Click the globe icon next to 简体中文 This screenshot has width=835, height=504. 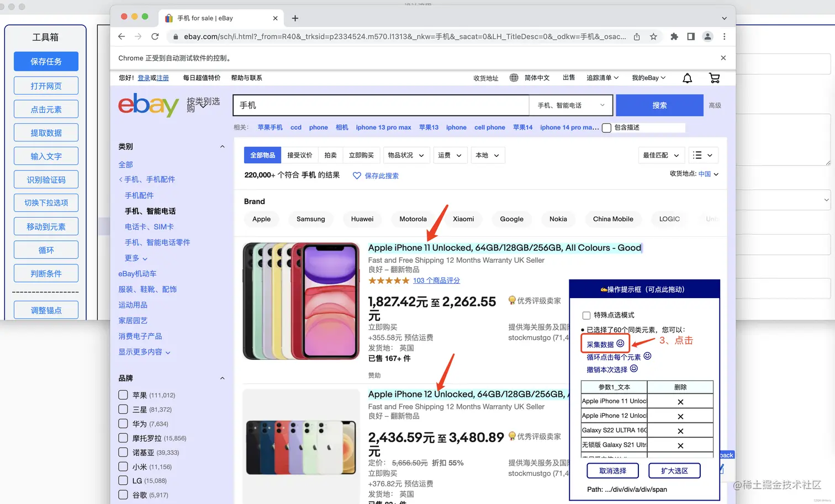tap(514, 78)
